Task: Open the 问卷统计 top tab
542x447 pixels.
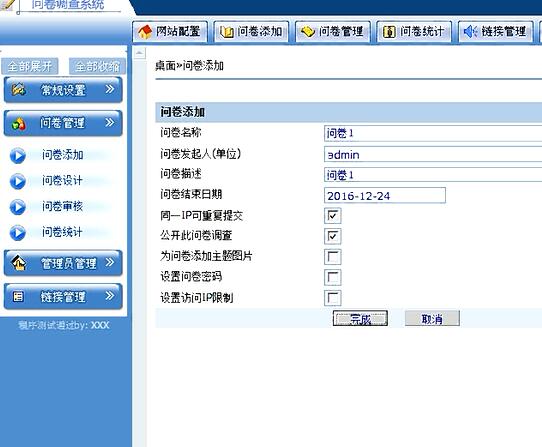Action: pyautogui.click(x=414, y=32)
